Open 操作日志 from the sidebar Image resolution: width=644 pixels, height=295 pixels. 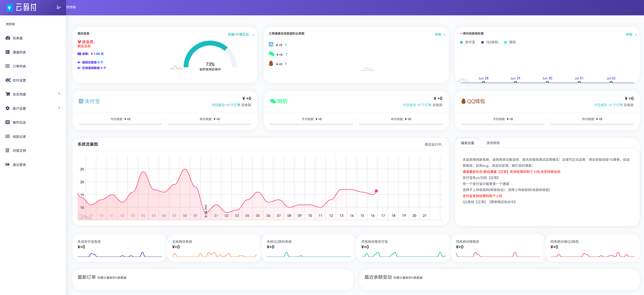[33, 122]
